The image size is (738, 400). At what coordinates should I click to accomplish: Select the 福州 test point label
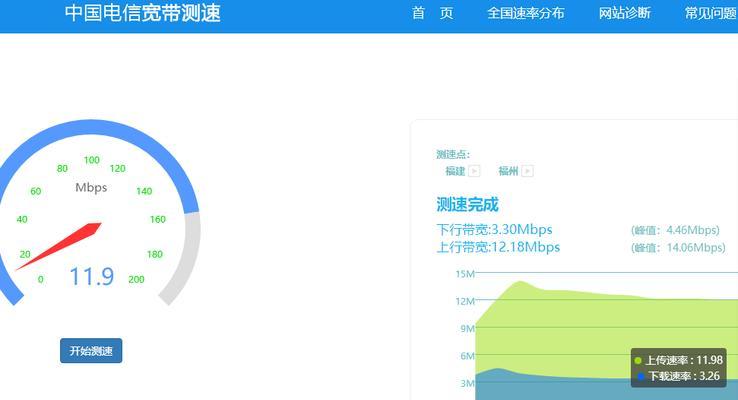click(x=508, y=171)
